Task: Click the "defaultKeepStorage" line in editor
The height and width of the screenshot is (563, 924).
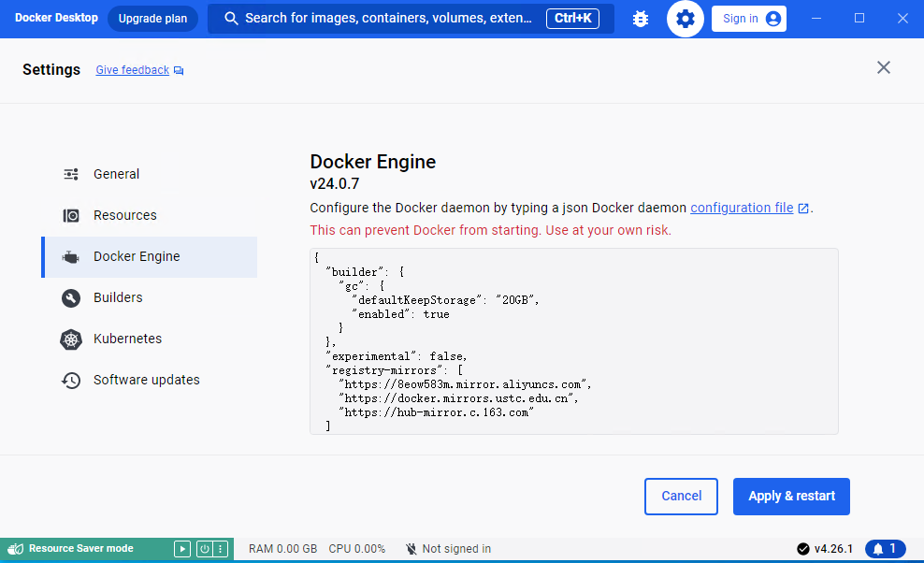Action: click(445, 300)
